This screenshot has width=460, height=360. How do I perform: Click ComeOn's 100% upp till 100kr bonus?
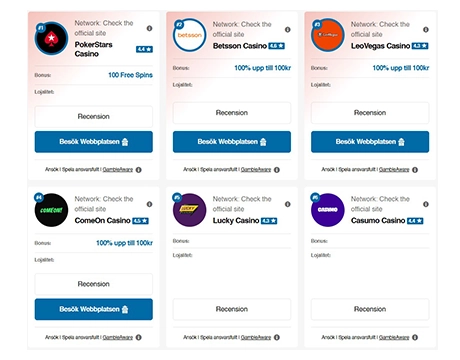click(124, 243)
